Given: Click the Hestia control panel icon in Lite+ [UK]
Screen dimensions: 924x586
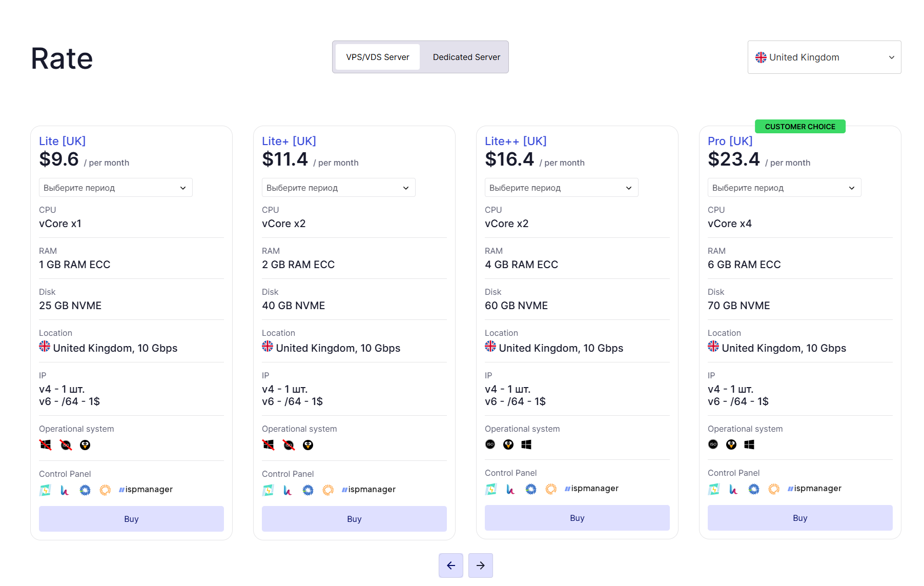Looking at the screenshot, I should tap(288, 490).
